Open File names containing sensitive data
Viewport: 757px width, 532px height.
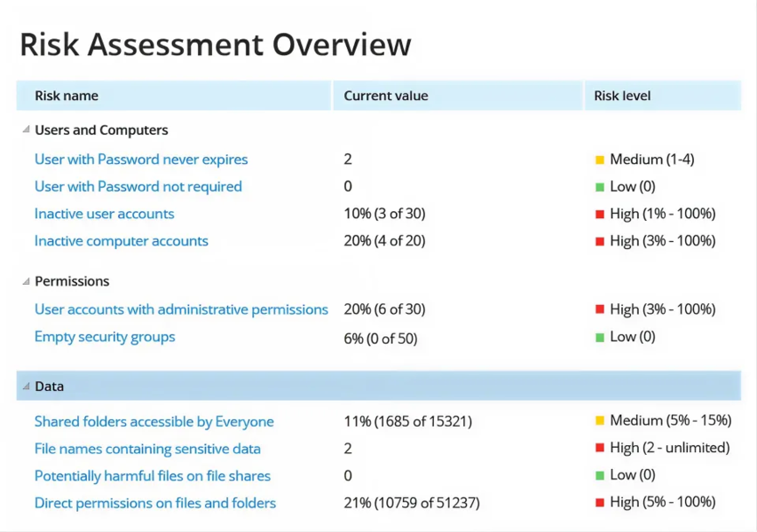click(x=147, y=449)
